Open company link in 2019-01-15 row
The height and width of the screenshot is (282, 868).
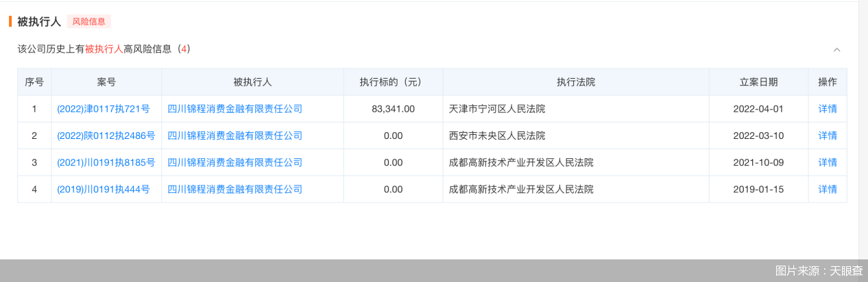point(235,189)
